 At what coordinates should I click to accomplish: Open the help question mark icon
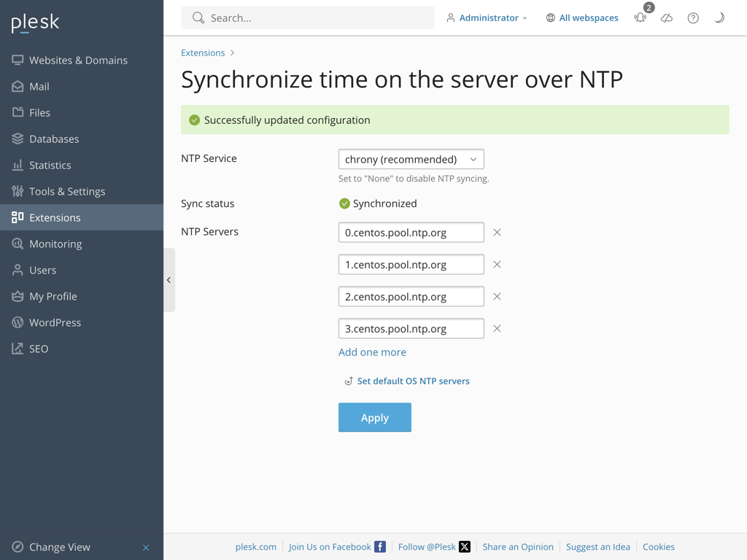click(x=692, y=17)
